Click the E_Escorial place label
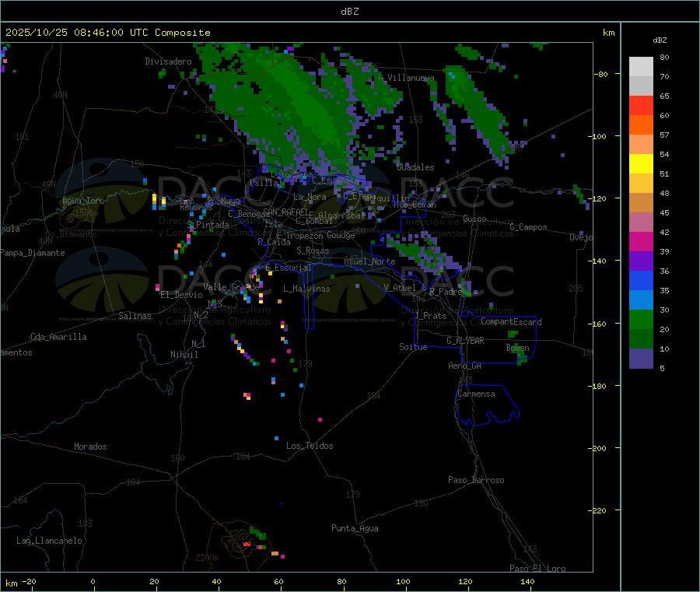This screenshot has width=700, height=592. (289, 268)
